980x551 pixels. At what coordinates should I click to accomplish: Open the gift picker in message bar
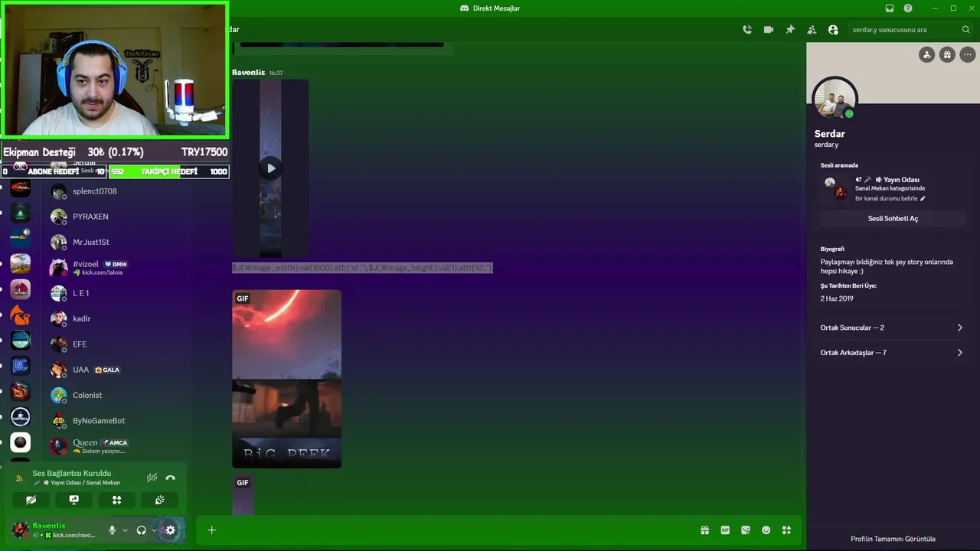coord(704,530)
